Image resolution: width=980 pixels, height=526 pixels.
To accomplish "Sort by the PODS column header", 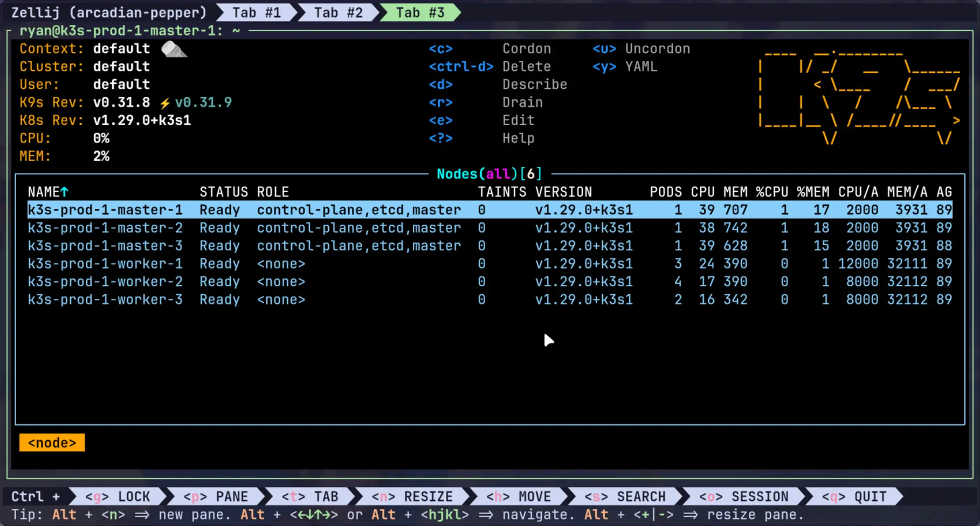I will tap(665, 192).
